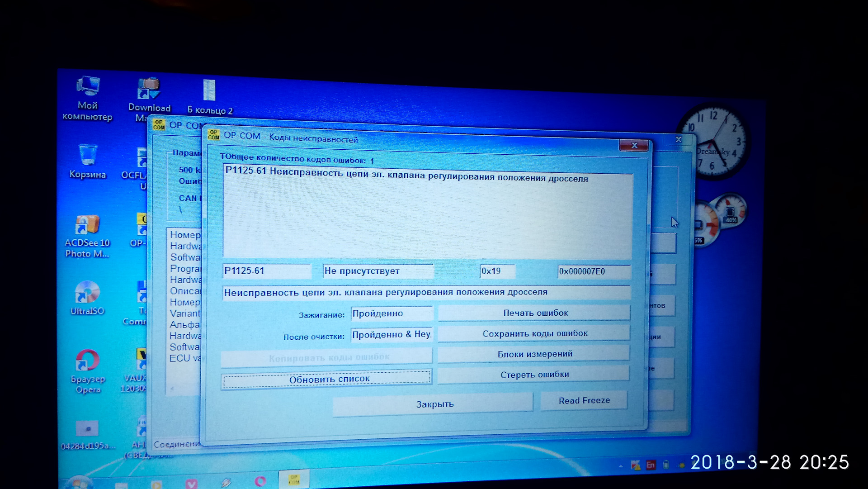
Task: Click the После очистки: label
Action: tap(314, 337)
